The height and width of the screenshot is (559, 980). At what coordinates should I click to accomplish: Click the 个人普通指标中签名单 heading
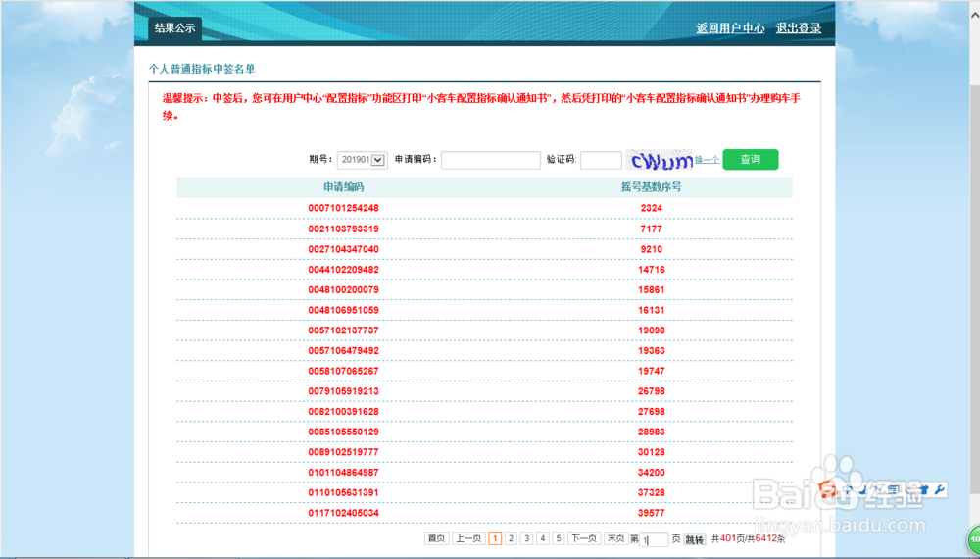coord(202,69)
